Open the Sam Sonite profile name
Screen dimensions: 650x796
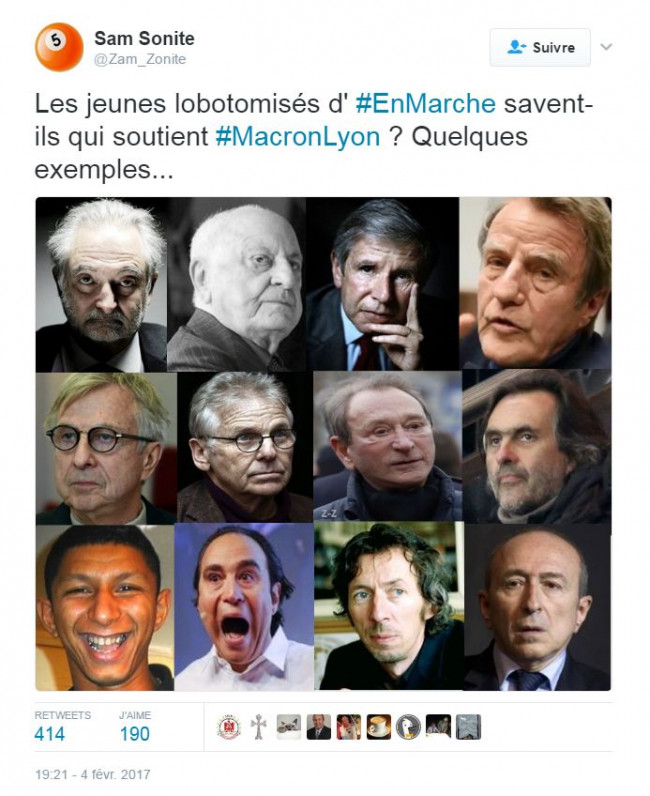pos(144,38)
